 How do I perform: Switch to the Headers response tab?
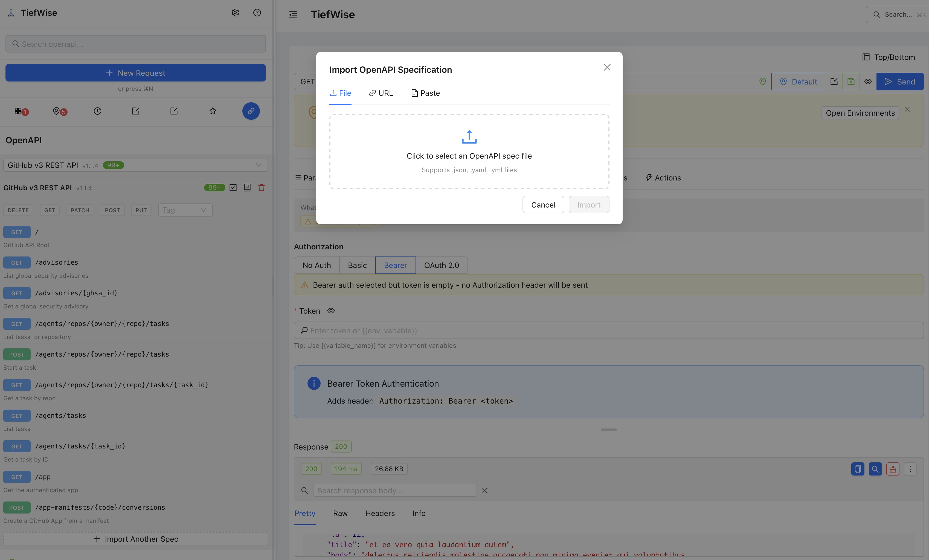point(380,513)
